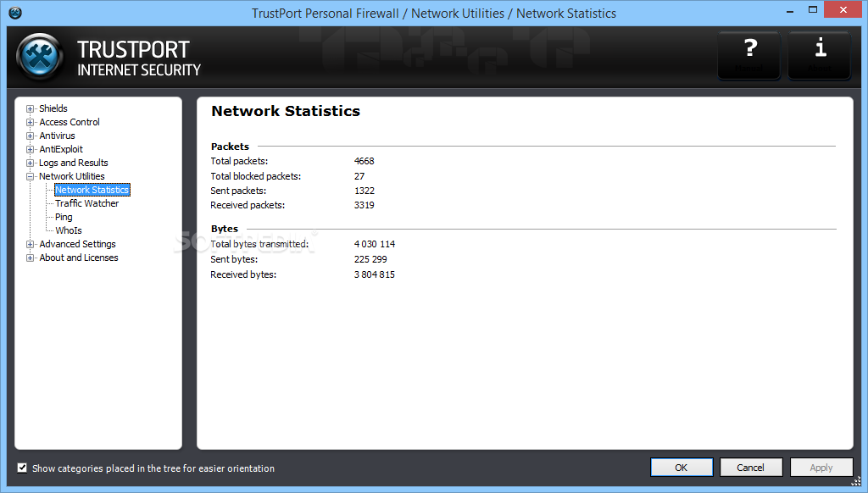Expand the Access Control tree node
The image size is (868, 493).
pos(30,122)
